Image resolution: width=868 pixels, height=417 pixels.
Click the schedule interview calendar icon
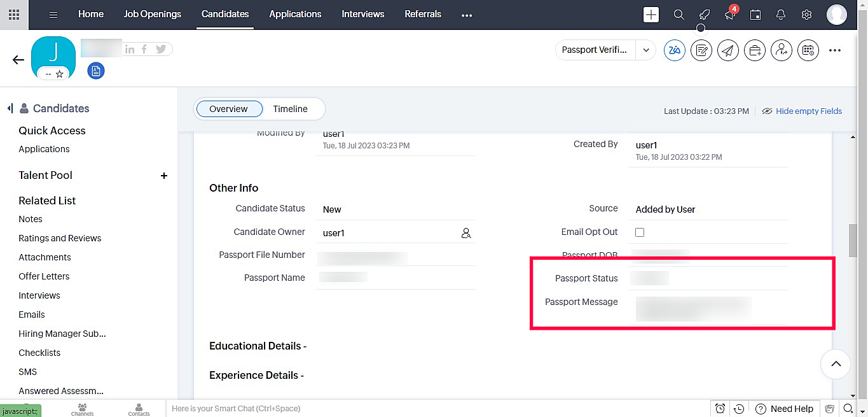click(808, 50)
